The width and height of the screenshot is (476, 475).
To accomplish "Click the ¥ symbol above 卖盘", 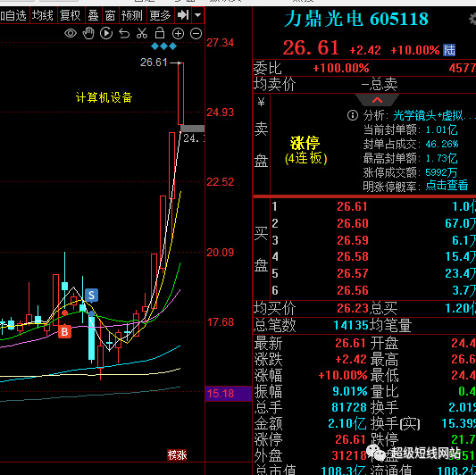I will point(261,102).
